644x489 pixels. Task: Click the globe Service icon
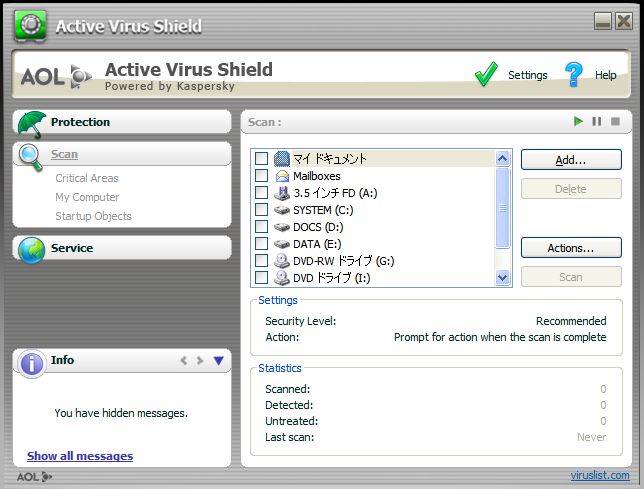coord(32,250)
